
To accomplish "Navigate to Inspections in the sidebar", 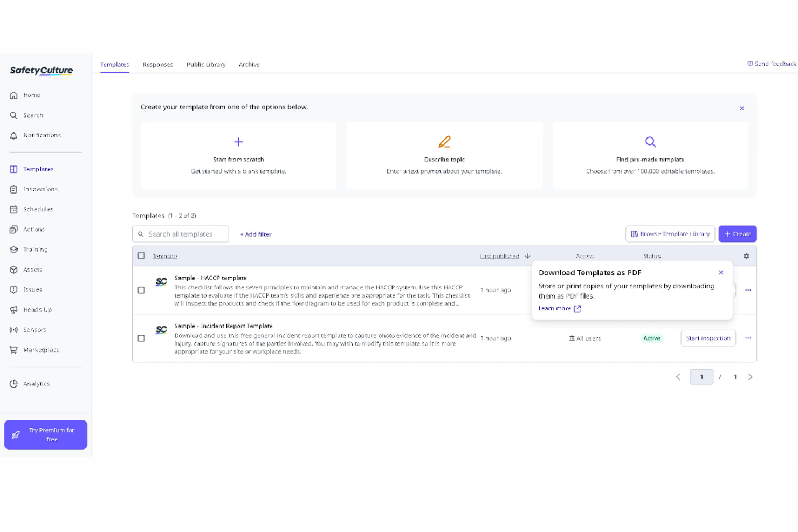I will (x=40, y=189).
